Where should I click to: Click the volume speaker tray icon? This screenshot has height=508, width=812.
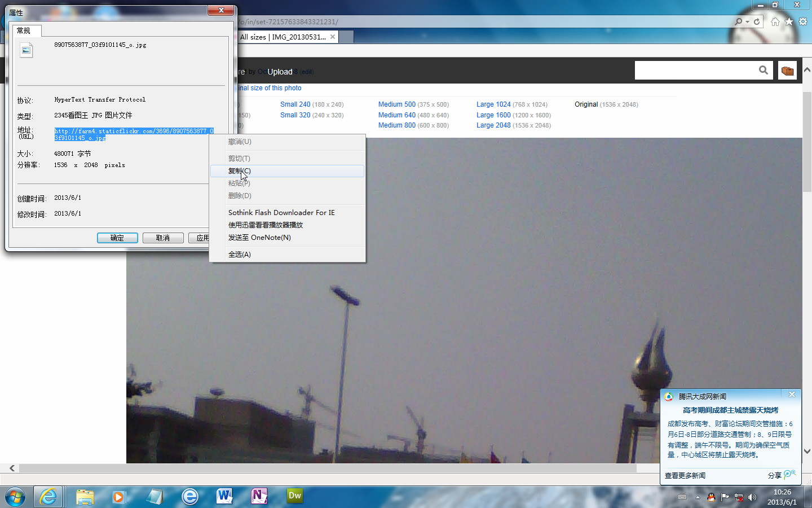(752, 497)
